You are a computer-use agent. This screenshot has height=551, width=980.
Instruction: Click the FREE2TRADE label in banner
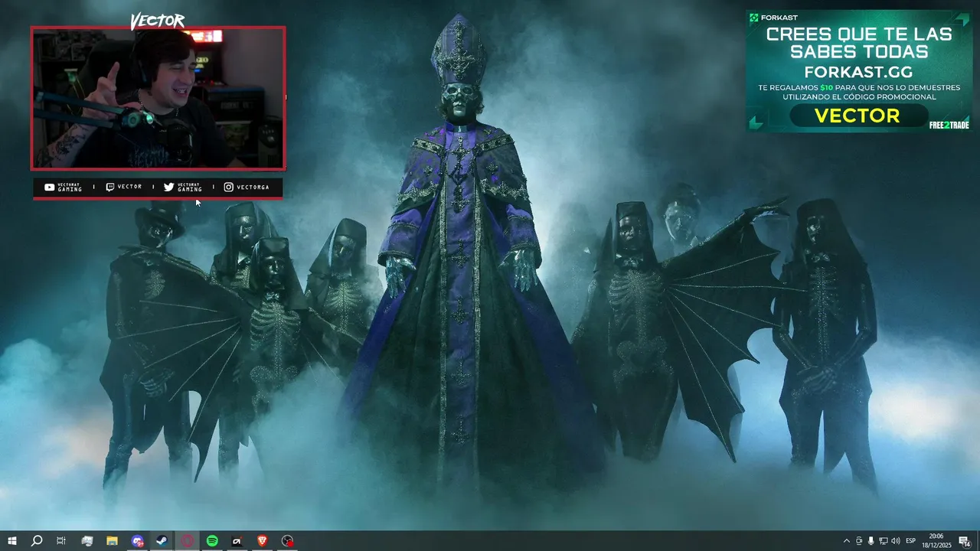(x=949, y=125)
